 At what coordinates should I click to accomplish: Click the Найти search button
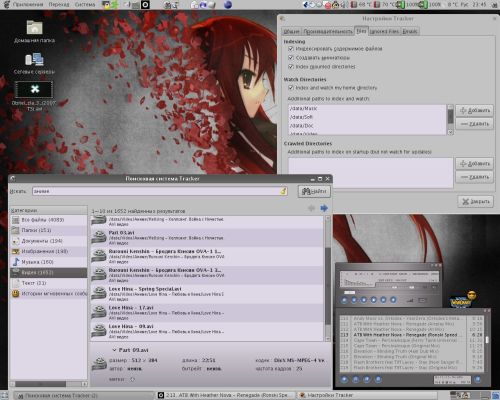(314, 191)
